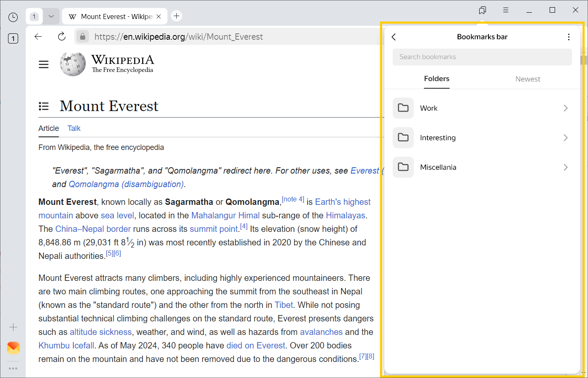
Task: Toggle the article table of contents icon
Action: tap(44, 106)
